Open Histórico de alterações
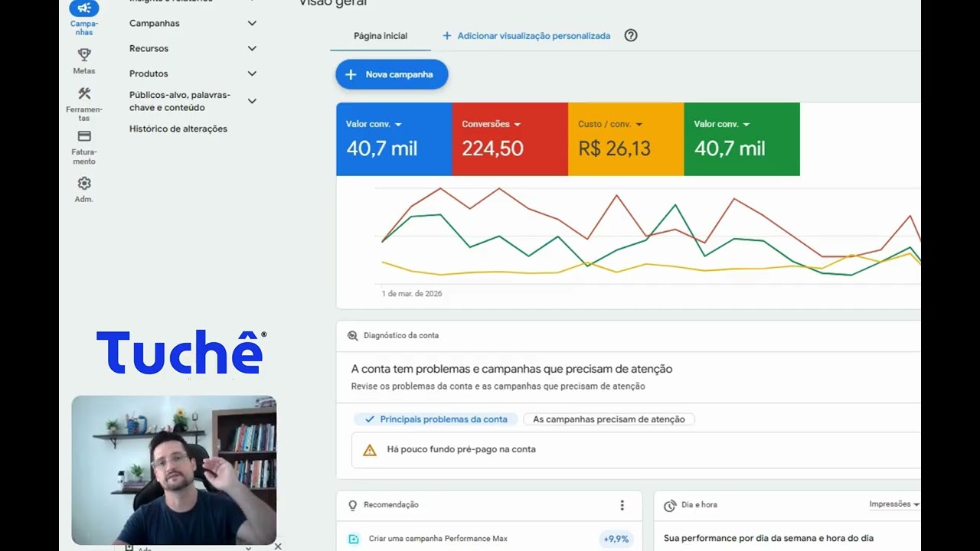The image size is (980, 551). (178, 129)
